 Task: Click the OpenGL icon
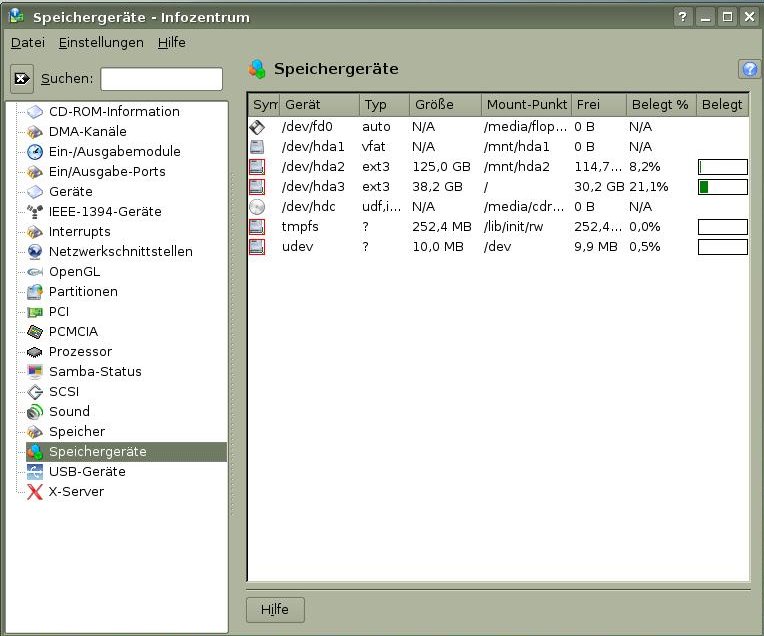tap(35, 271)
